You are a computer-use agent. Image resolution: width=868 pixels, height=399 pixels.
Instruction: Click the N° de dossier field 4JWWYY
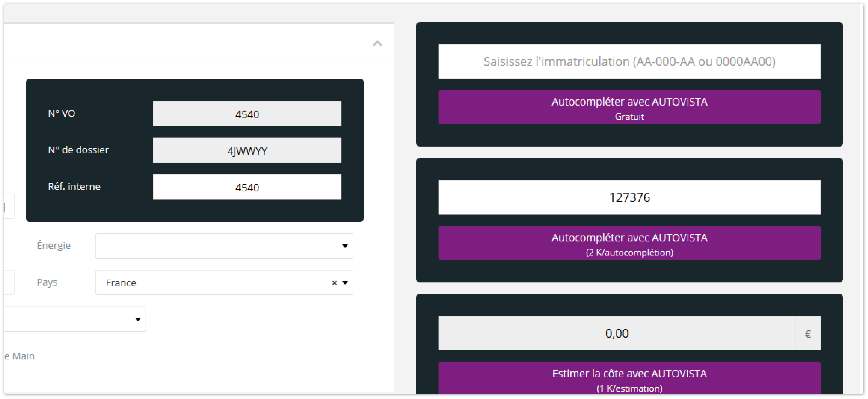tap(247, 150)
